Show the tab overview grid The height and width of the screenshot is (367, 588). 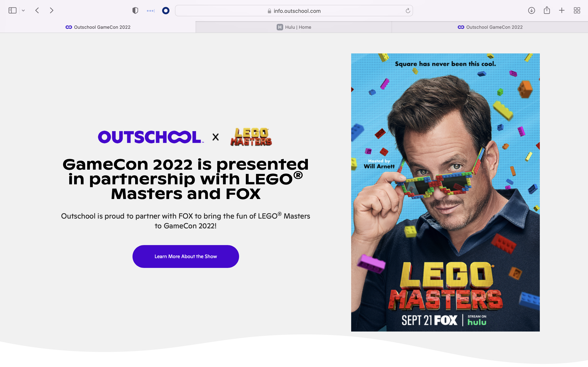577,10
